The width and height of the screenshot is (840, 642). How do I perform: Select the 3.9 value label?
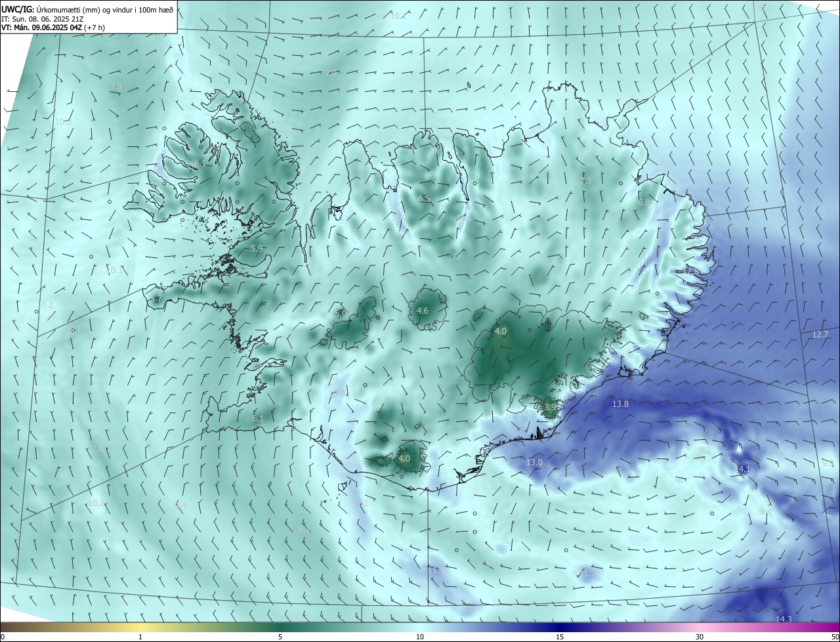[550, 408]
